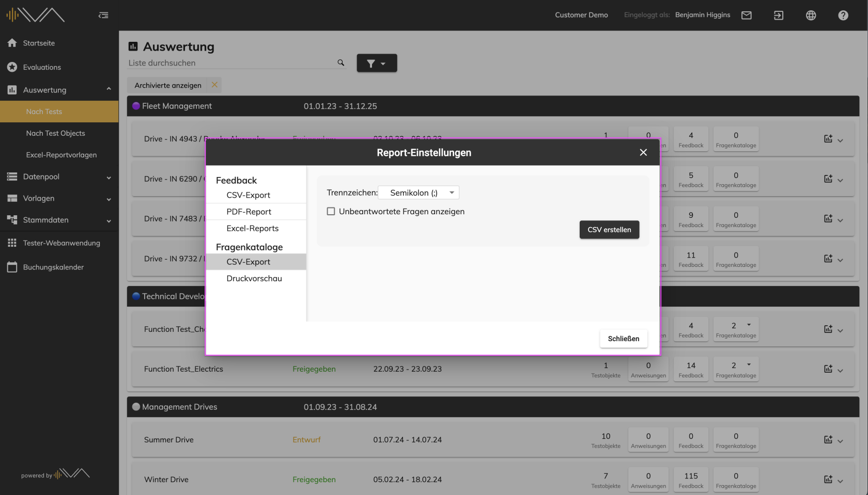Click the logout icon in header

click(x=778, y=15)
